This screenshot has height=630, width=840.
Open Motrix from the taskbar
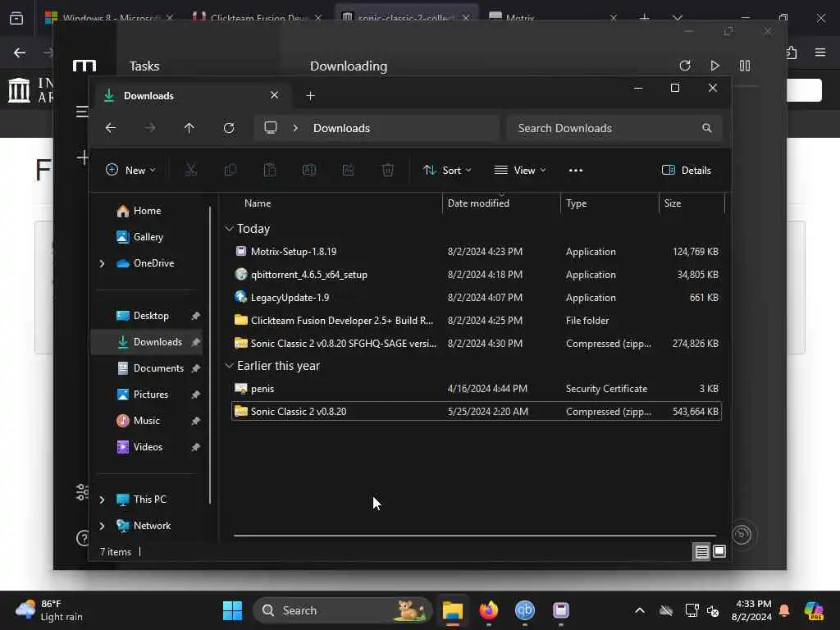tap(561, 610)
